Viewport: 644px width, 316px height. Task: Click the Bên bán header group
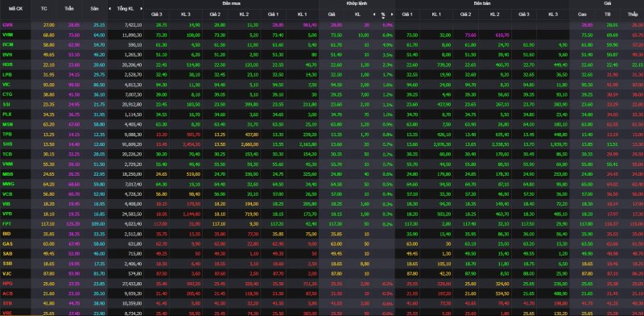point(481,3)
